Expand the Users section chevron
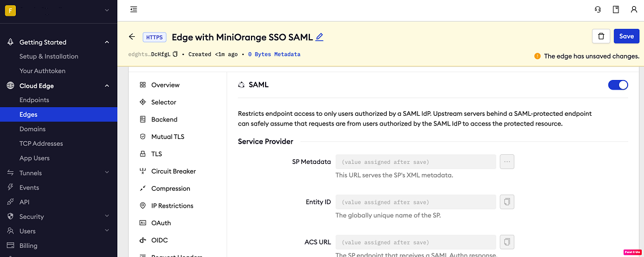 [107, 231]
